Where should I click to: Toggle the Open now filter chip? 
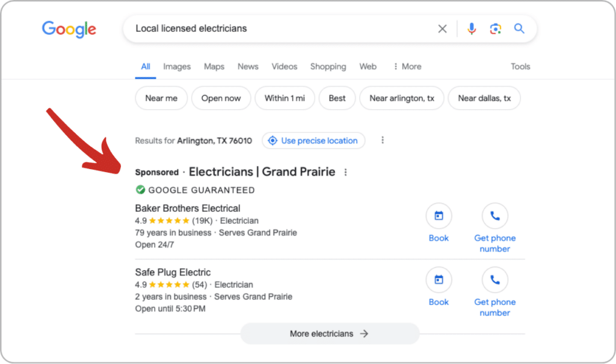pos(221,98)
